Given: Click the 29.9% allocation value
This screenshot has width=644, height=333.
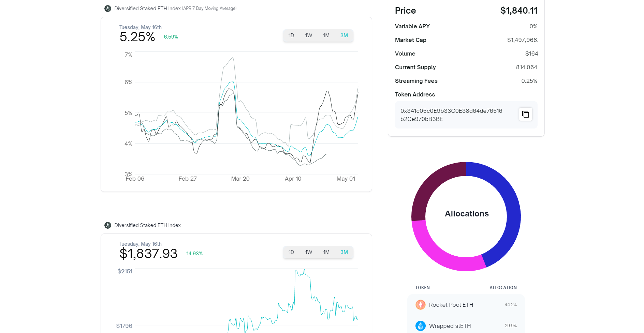Looking at the screenshot, I should [511, 326].
